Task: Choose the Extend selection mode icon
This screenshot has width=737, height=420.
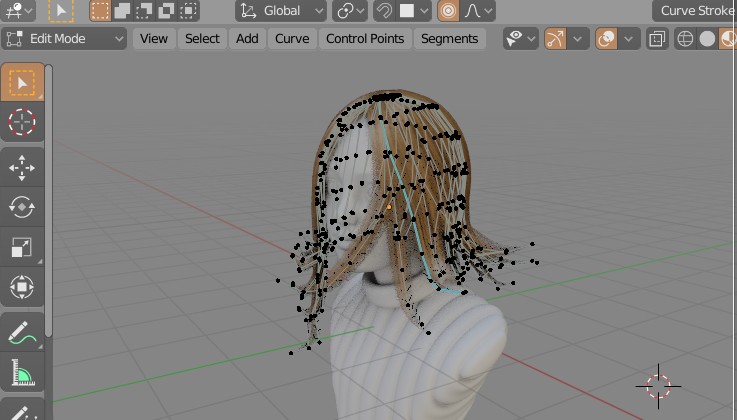Action: tap(122, 10)
